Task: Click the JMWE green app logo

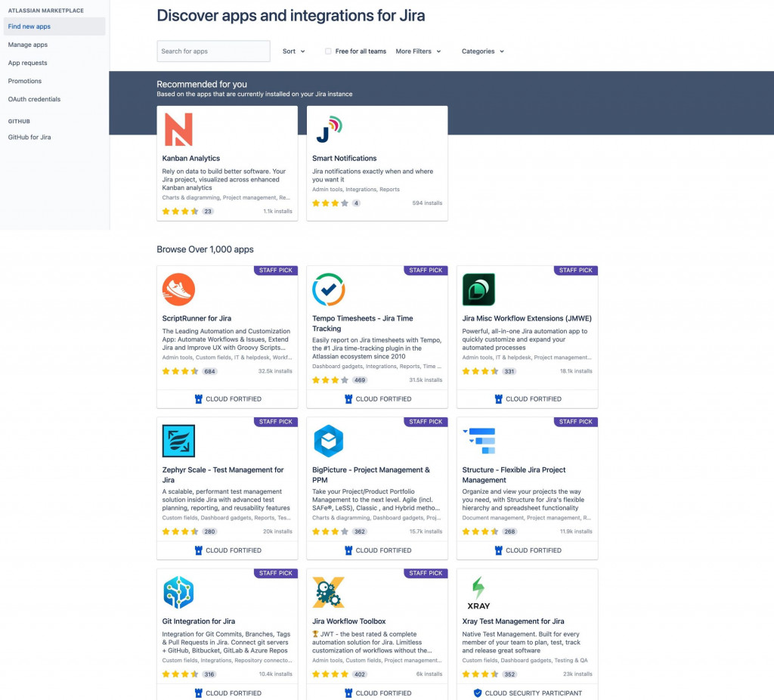Action: click(478, 290)
